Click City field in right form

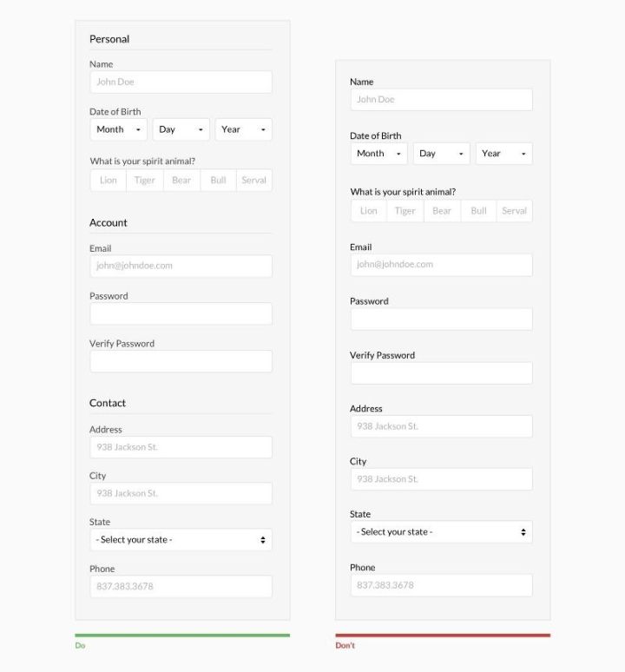click(441, 479)
